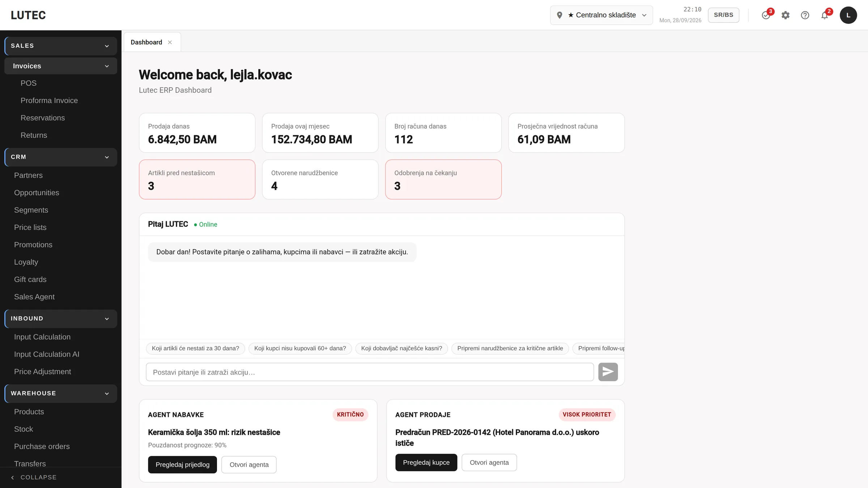Select suggestion 'Pripremi narudžbenice za kritične artikle'
868x488 pixels.
coord(510,348)
